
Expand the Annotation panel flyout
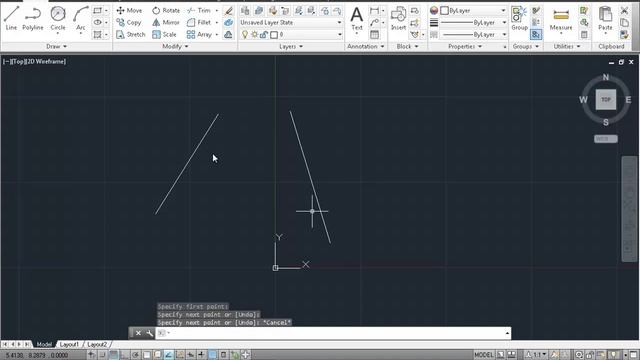point(366,47)
